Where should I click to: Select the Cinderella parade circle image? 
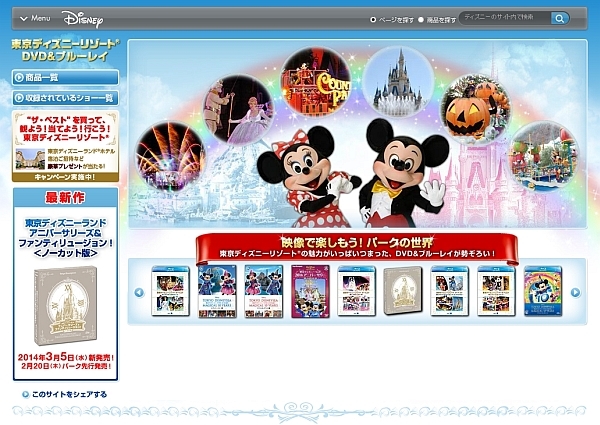pyautogui.click(x=237, y=109)
